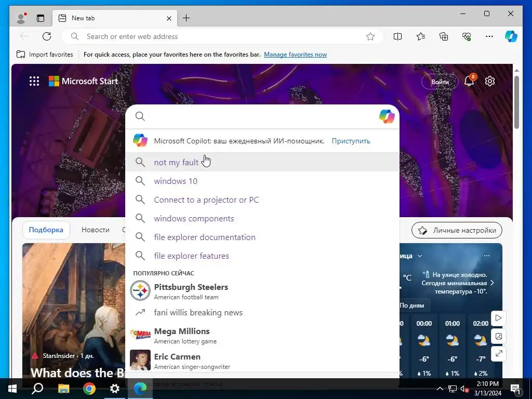Click play button on page side controls

498,318
